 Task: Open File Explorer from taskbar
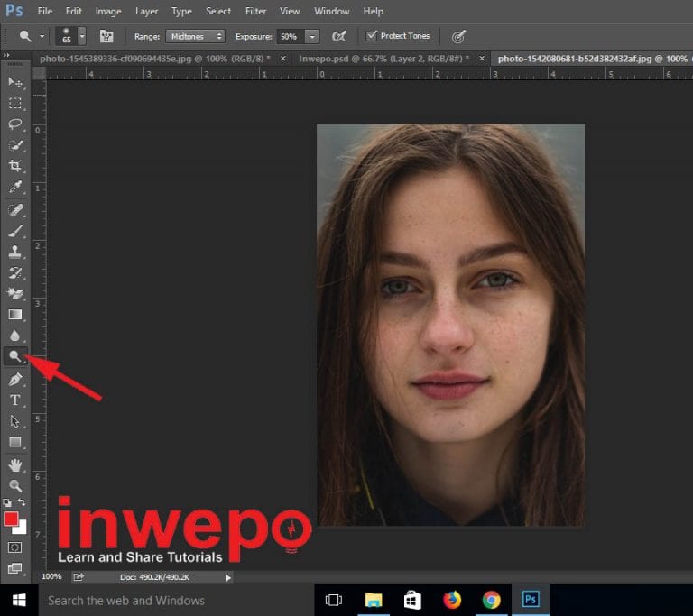pyautogui.click(x=374, y=600)
